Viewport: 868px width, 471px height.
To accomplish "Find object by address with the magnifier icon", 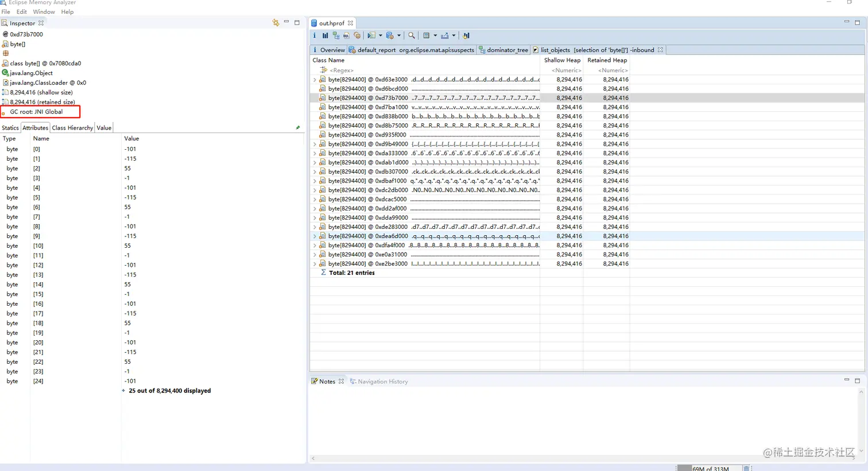I will click(x=412, y=36).
